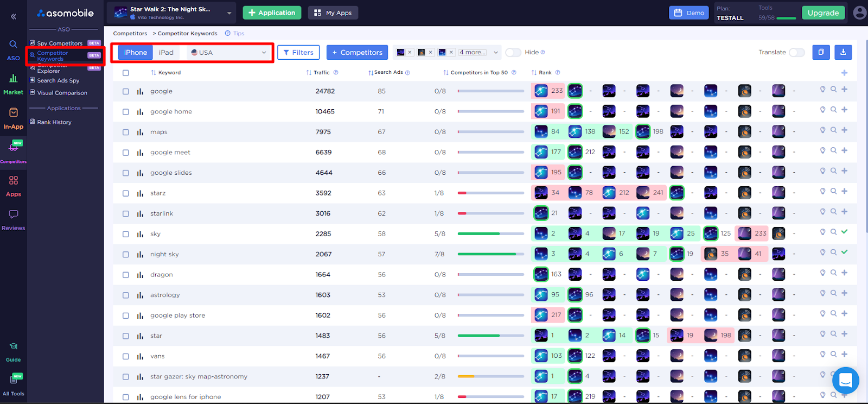This screenshot has width=868, height=404.
Task: Open the Apps section
Action: pos(13,186)
